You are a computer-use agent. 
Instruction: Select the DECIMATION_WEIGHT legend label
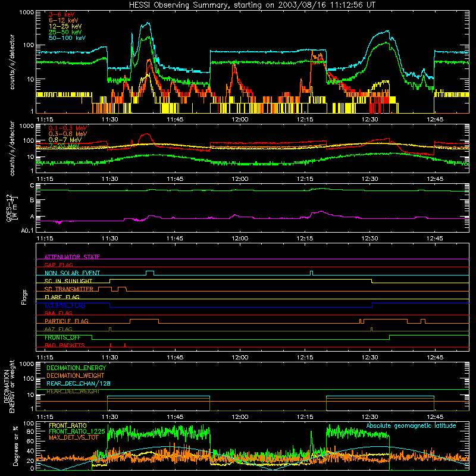(x=76, y=375)
